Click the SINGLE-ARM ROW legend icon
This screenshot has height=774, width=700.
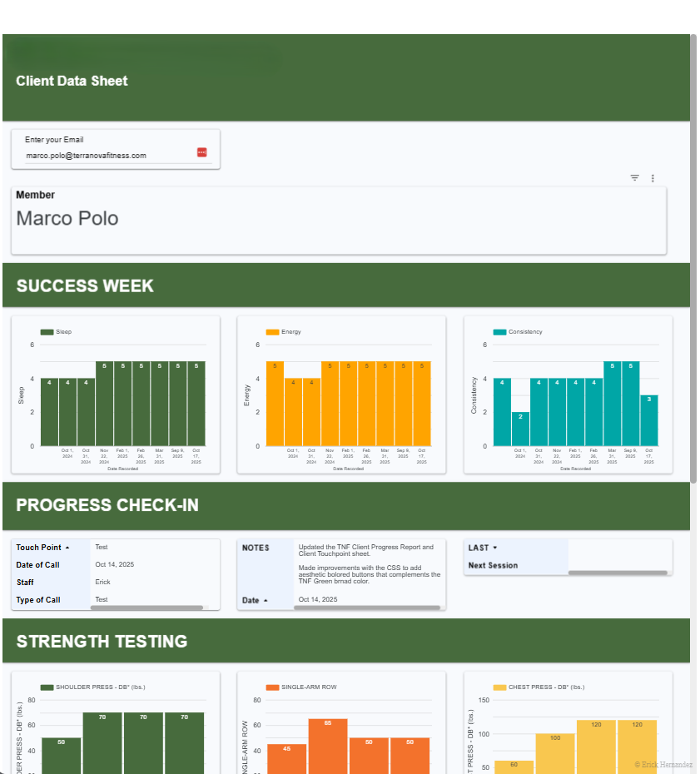click(x=273, y=687)
